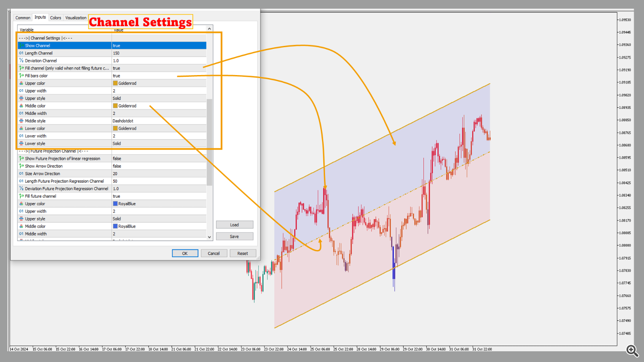Click the false value of Show Future Projection
Screen dimensions: 644x362
coord(117,159)
